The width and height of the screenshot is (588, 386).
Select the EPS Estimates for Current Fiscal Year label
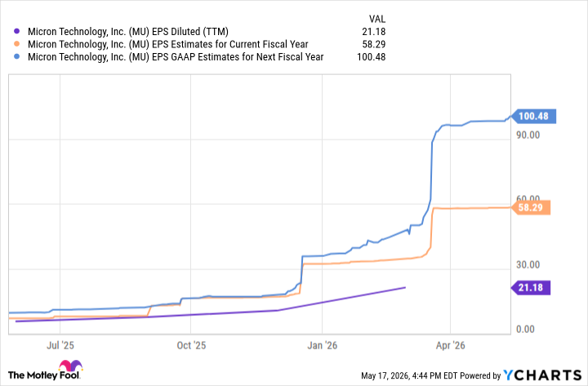[168, 45]
